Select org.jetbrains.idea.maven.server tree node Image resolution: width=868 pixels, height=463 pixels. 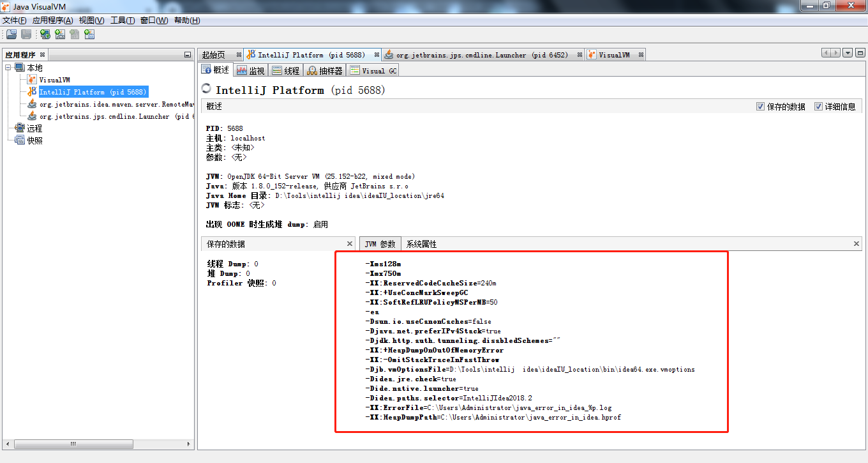tap(116, 104)
